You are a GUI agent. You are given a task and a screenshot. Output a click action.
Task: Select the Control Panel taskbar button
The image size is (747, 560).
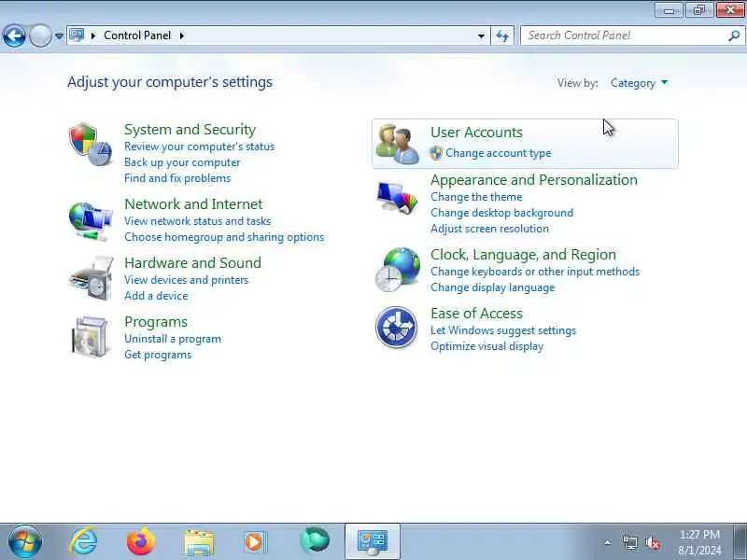click(x=373, y=541)
